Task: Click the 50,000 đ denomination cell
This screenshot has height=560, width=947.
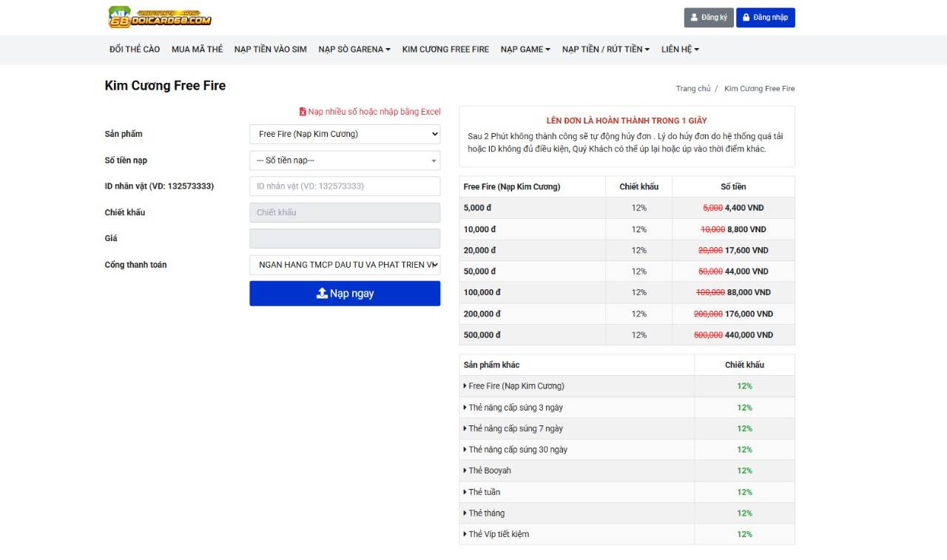Action: [533, 271]
